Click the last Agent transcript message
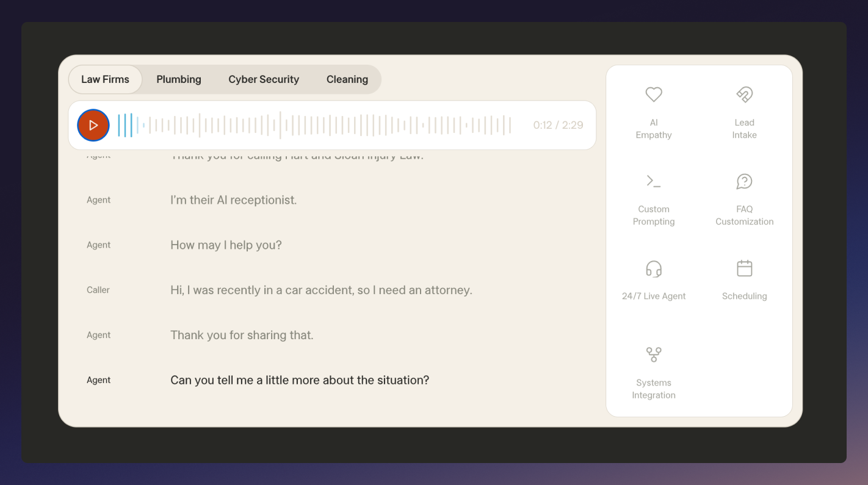This screenshot has width=868, height=485. [299, 379]
